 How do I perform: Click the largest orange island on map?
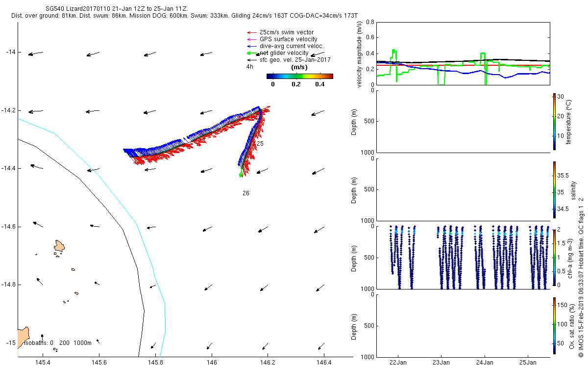[x=59, y=247]
